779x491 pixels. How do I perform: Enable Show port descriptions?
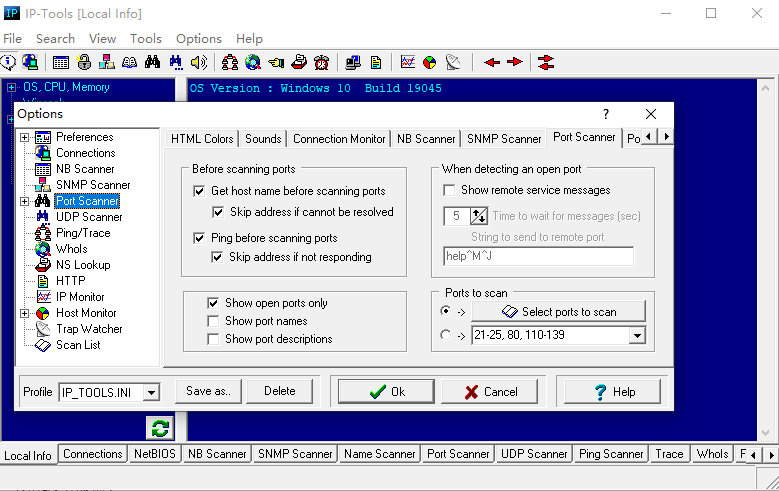tap(213, 339)
